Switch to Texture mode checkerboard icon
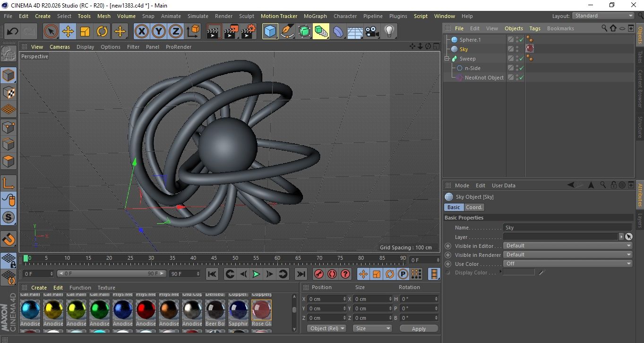 [x=9, y=92]
